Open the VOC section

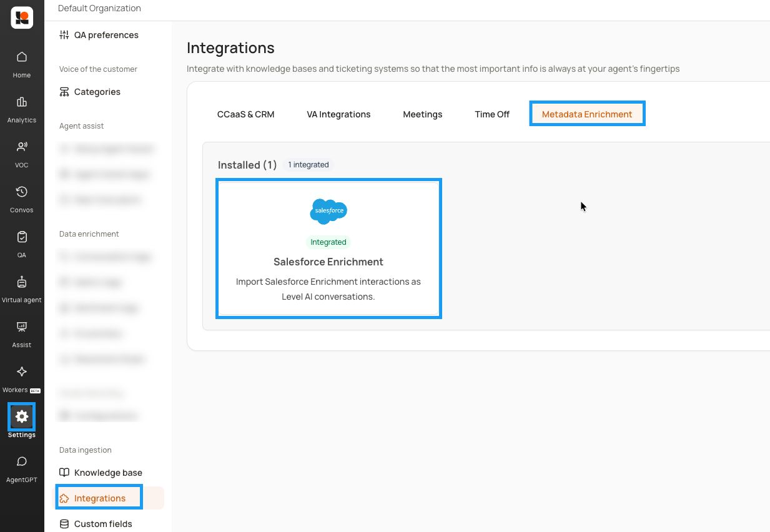(22, 154)
